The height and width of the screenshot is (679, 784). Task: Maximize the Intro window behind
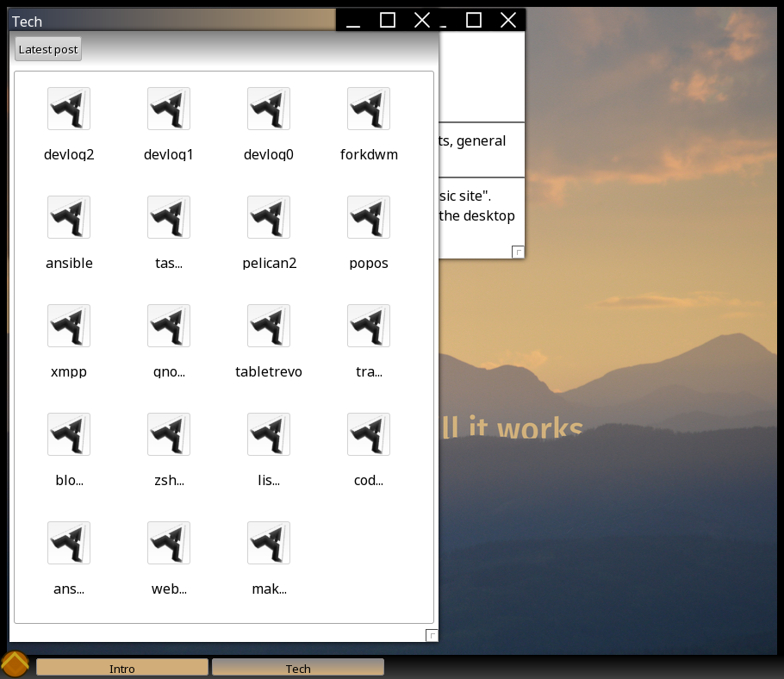(x=474, y=21)
